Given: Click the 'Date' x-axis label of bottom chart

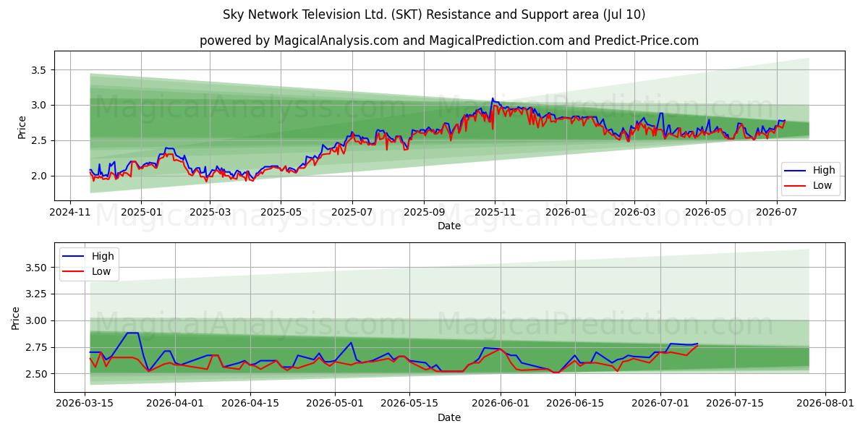Looking at the screenshot, I should point(449,418).
